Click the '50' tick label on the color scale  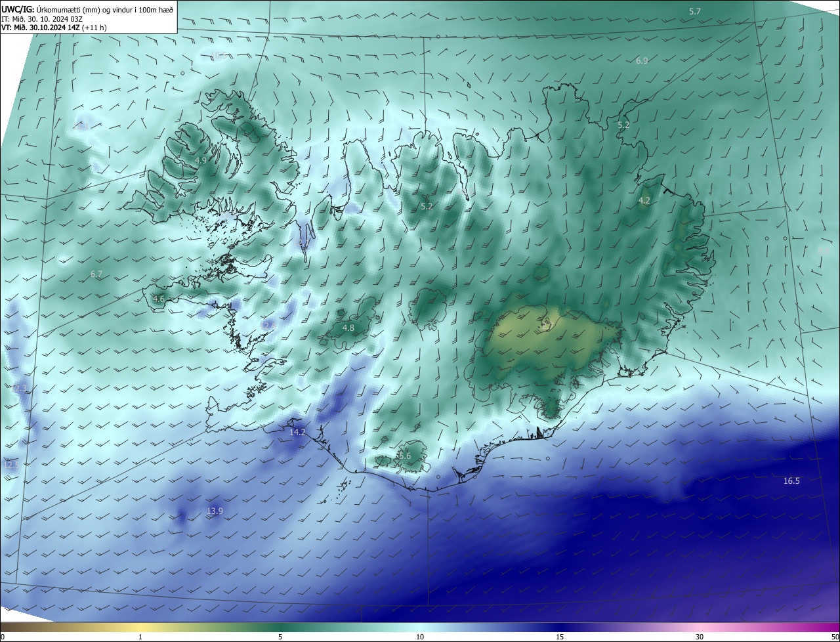pos(835,637)
